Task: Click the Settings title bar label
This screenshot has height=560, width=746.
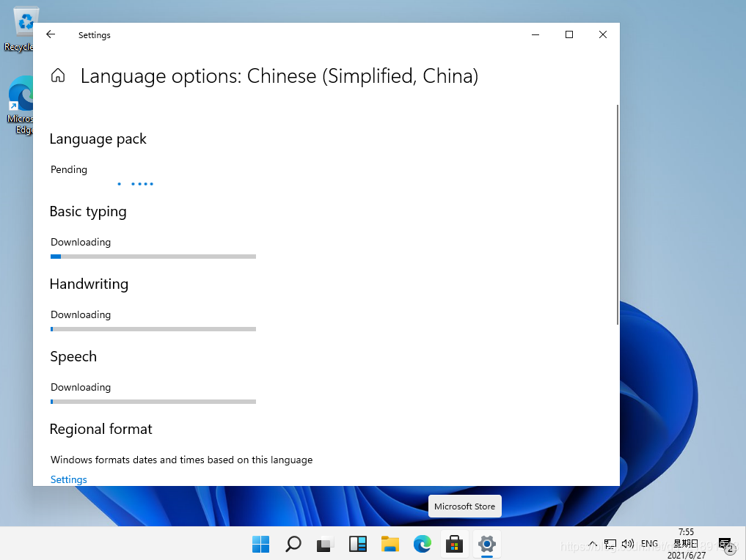Action: click(x=94, y=35)
